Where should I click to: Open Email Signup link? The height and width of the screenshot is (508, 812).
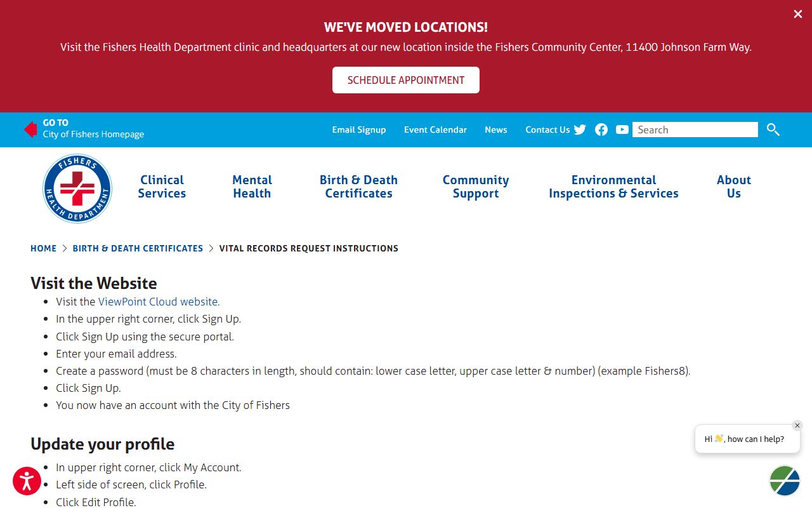click(359, 130)
